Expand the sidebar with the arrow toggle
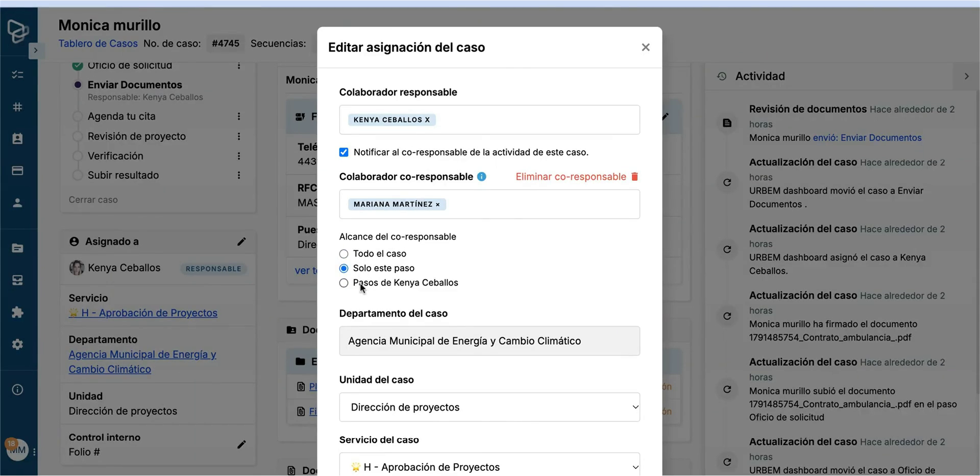The height and width of the screenshot is (476, 980). click(35, 50)
